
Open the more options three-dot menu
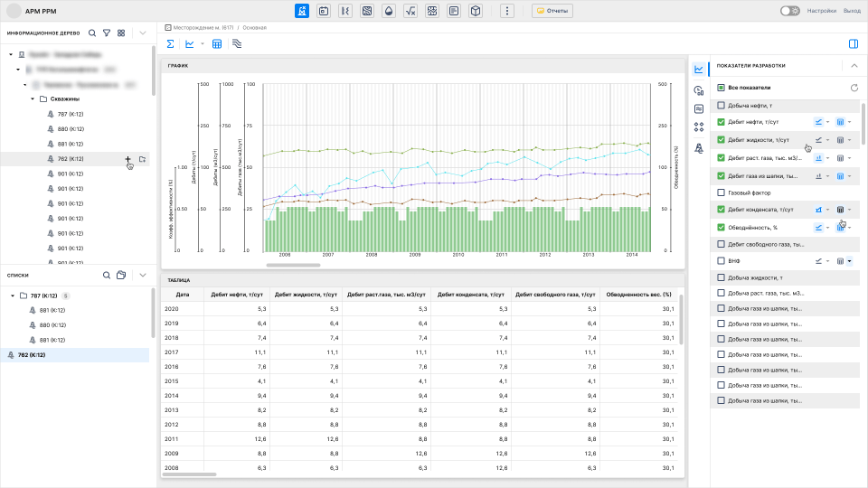pos(507,11)
